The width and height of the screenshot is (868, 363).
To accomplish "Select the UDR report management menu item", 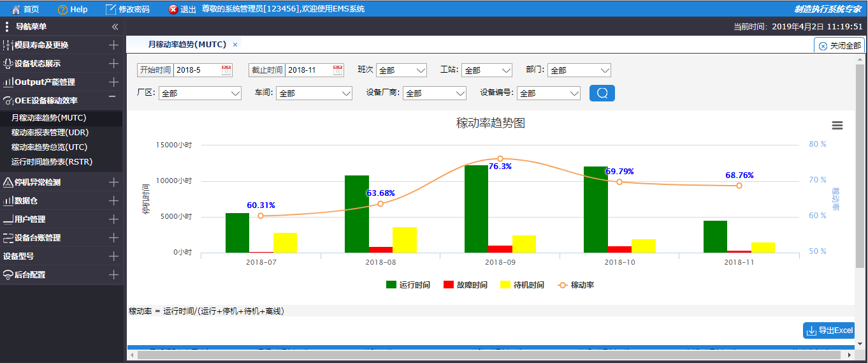I will pyautogui.click(x=50, y=133).
